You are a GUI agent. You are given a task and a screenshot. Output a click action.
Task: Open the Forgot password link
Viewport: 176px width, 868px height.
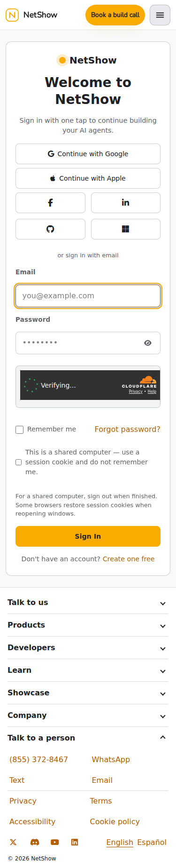tap(127, 429)
